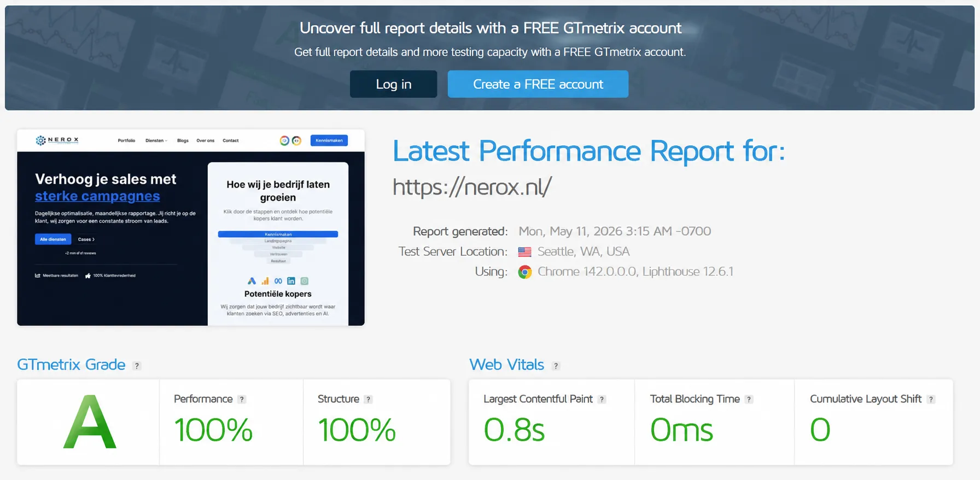Click the GTmetrix Grade heading
Viewport: 980px width, 480px height.
pyautogui.click(x=71, y=365)
